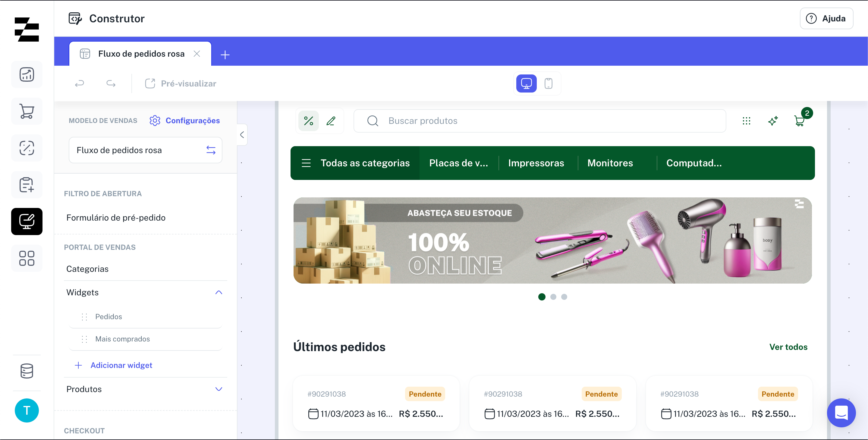Click the undo arrow in toolbar
868x440 pixels.
pos(80,83)
